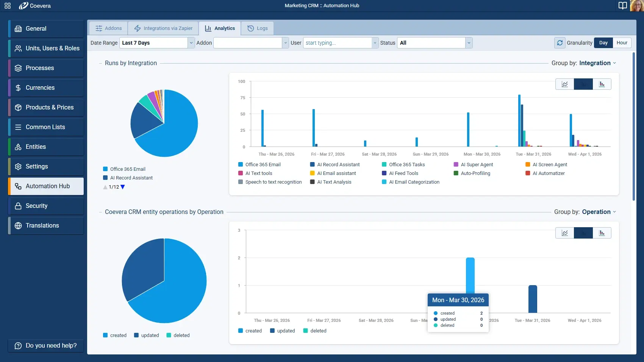Open the app grid icon top left
Screen dimensions: 644x362
7,6
